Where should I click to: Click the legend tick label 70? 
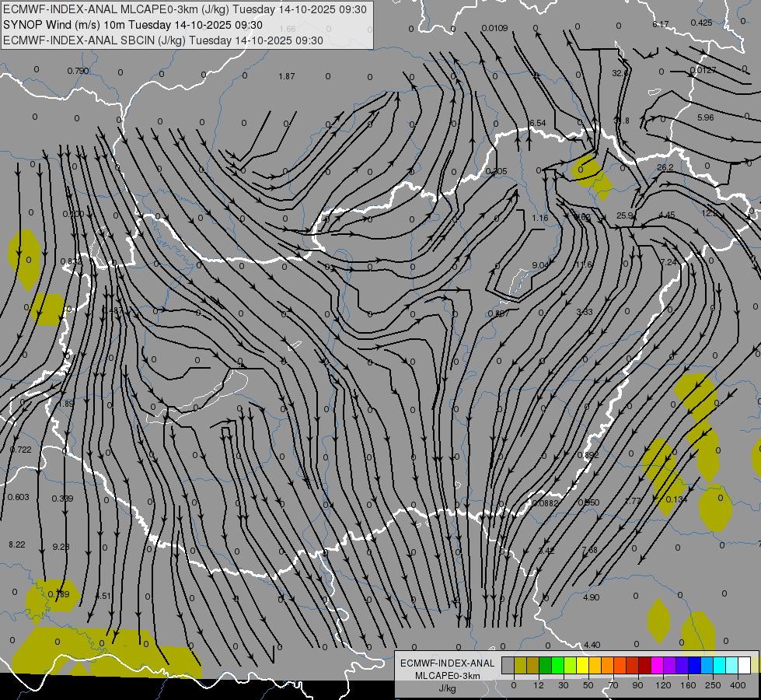(613, 685)
